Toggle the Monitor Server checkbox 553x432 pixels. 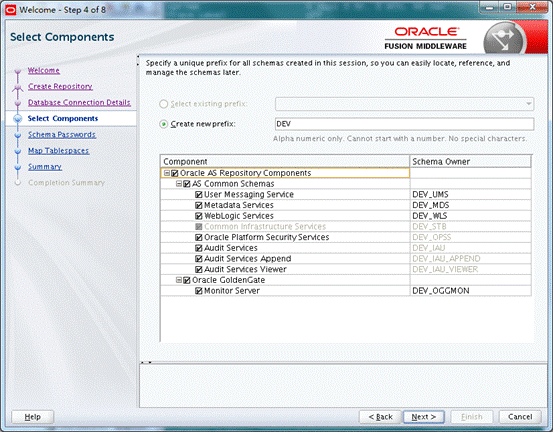point(199,291)
